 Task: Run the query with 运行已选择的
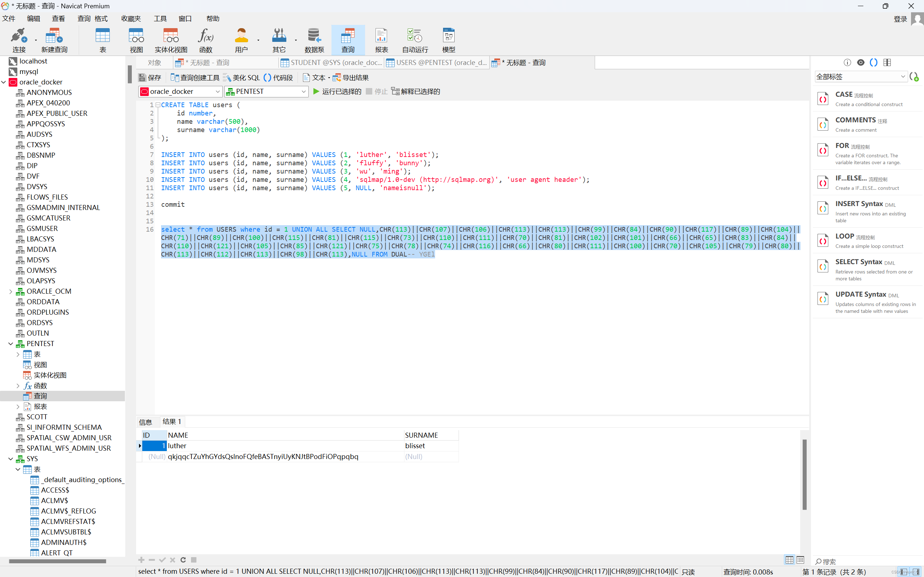[337, 91]
